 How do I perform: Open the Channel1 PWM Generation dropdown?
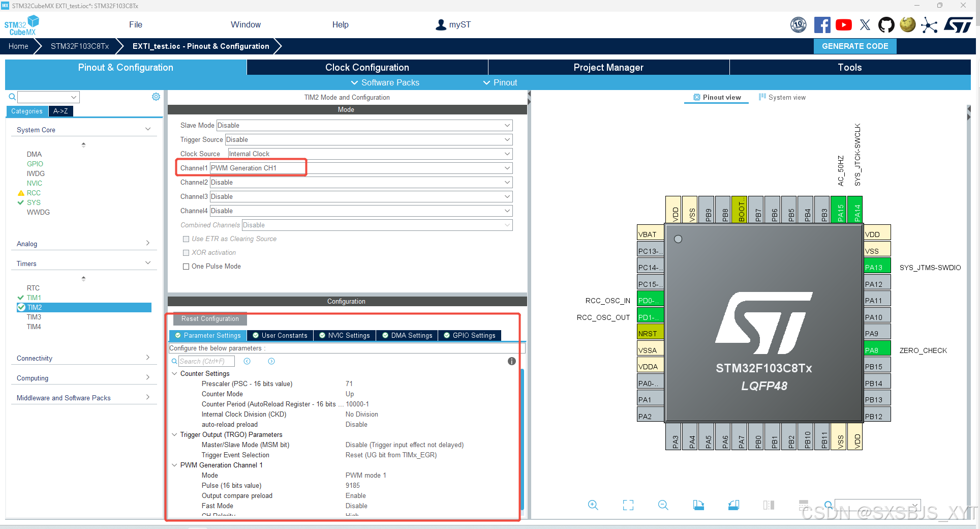pos(361,168)
